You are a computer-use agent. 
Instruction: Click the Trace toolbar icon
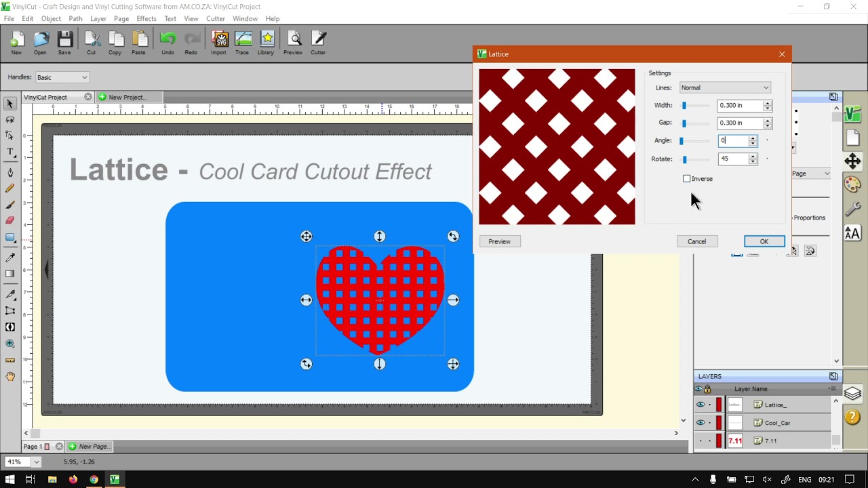[242, 43]
